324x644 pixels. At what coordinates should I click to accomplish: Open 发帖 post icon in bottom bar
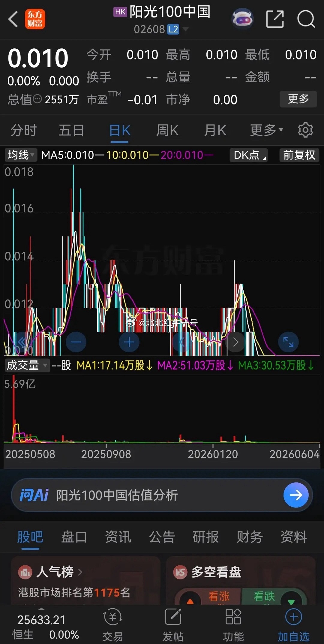pos(173,625)
